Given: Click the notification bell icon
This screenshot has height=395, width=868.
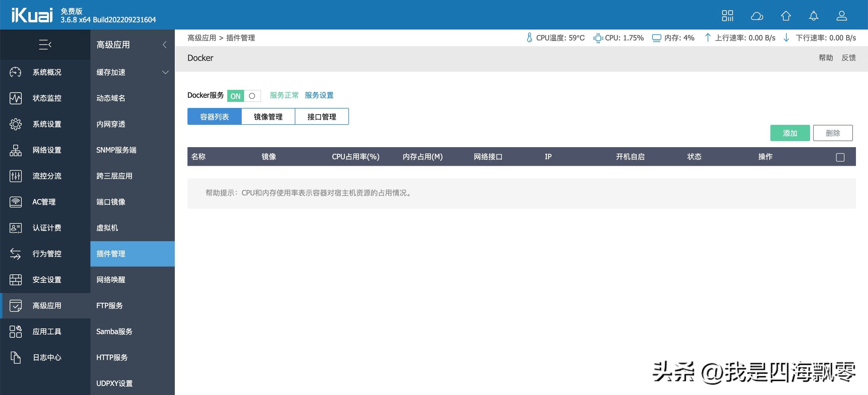Looking at the screenshot, I should point(813,15).
